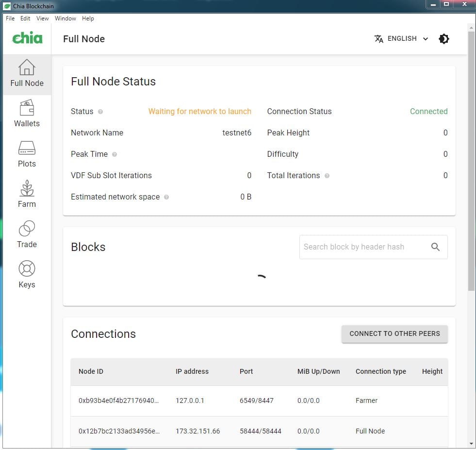476x450 pixels.
Task: Click the block search magnifier icon
Action: 435,247
